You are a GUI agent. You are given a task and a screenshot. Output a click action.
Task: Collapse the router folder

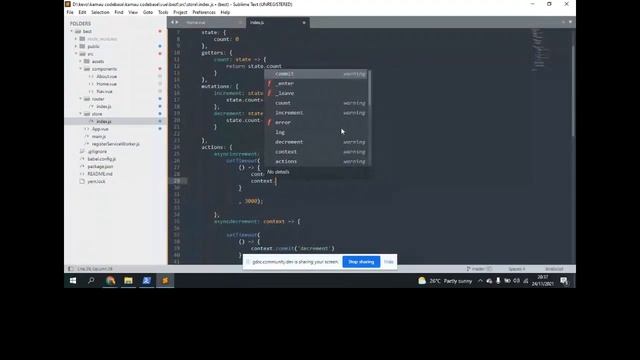coord(80,99)
